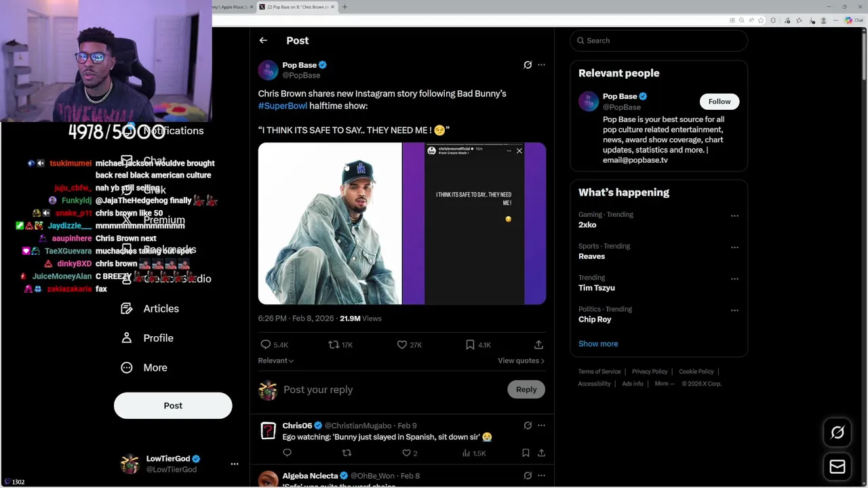Open more options for 2xko trend
This screenshot has width=868, height=488.
[x=734, y=216]
